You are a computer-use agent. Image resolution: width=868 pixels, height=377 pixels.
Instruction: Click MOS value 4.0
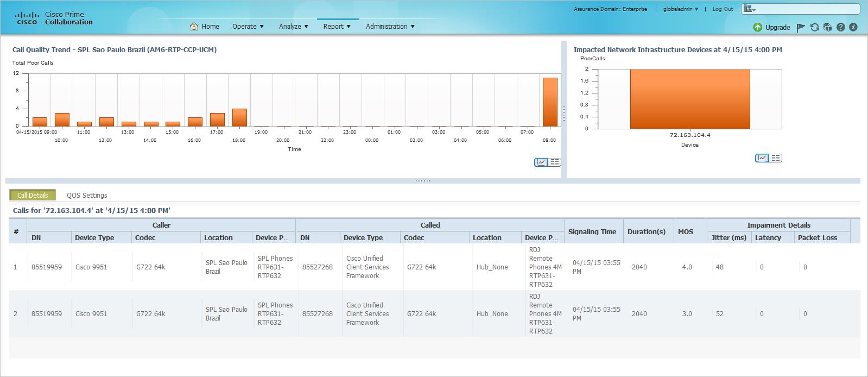687,267
